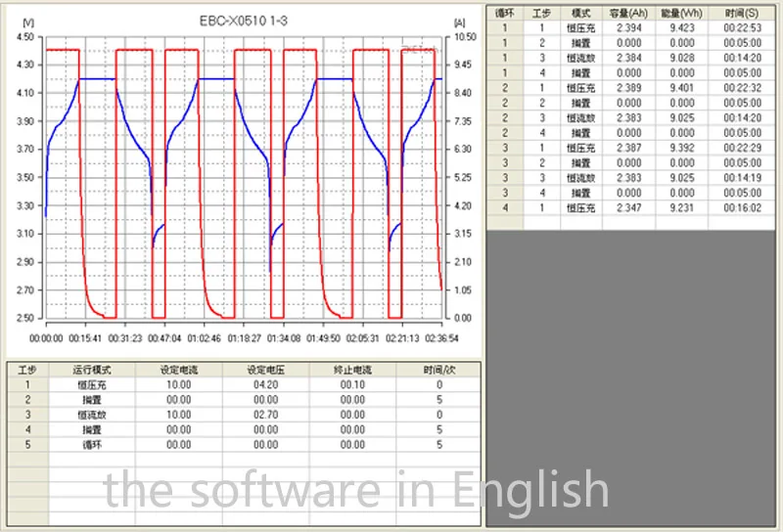Click the 终止电流 column header
Image resolution: width=783 pixels, height=532 pixels.
click(x=352, y=370)
